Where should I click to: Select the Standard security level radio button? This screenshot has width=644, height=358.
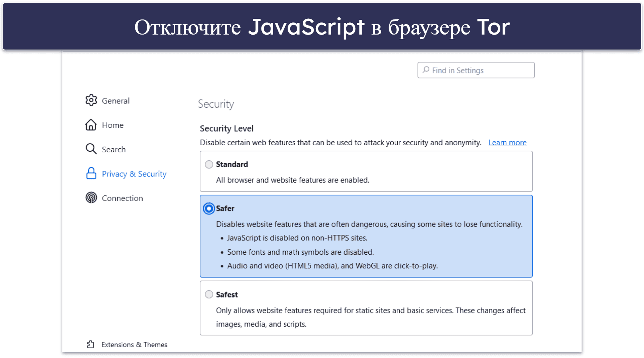coord(209,164)
